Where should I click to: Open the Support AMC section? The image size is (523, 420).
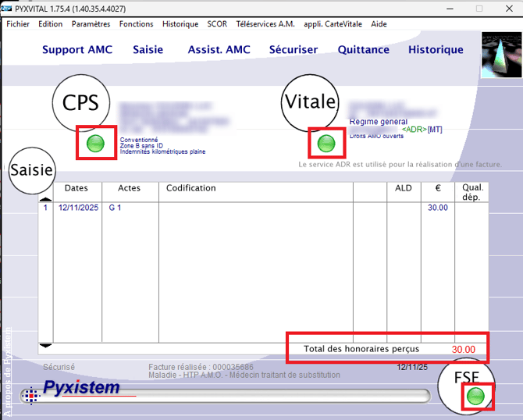coord(77,50)
